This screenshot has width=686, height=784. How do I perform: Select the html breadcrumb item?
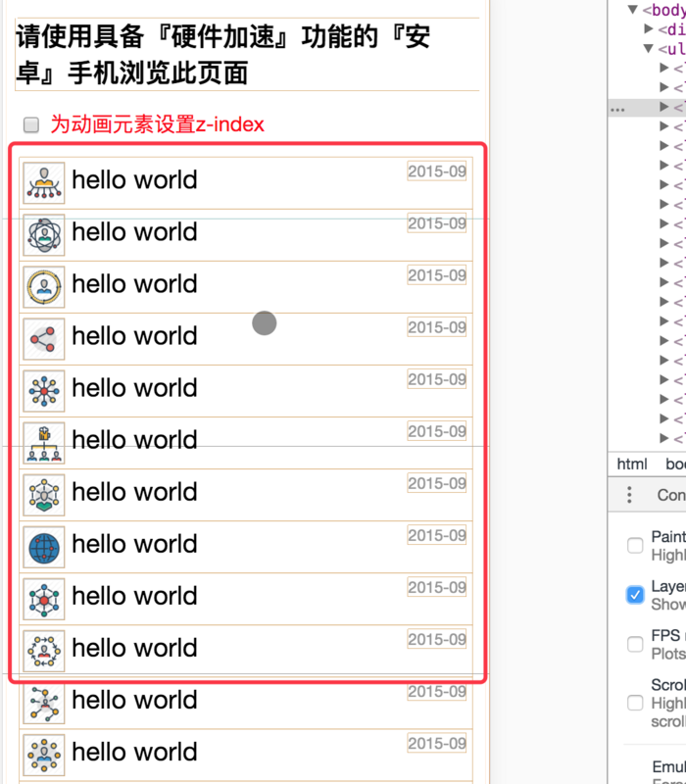pos(632,464)
